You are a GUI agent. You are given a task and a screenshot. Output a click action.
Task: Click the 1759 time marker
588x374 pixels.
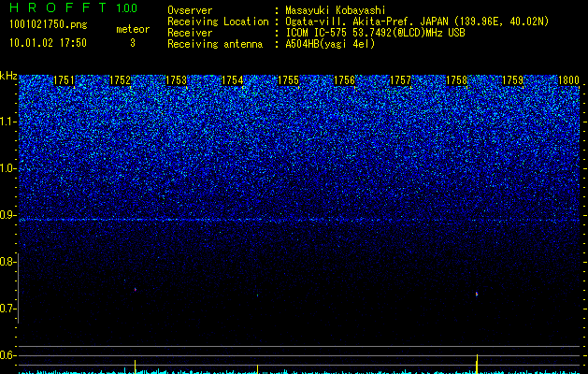512,80
